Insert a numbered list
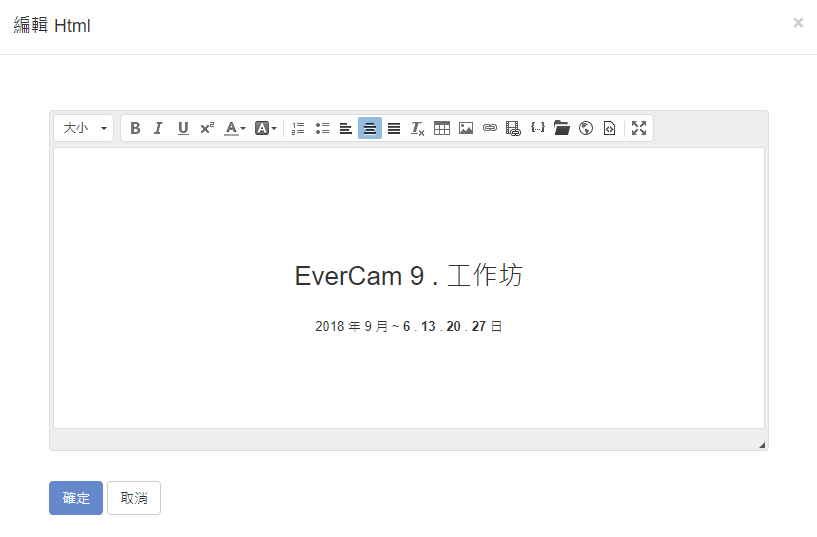817x537 pixels. pos(298,128)
